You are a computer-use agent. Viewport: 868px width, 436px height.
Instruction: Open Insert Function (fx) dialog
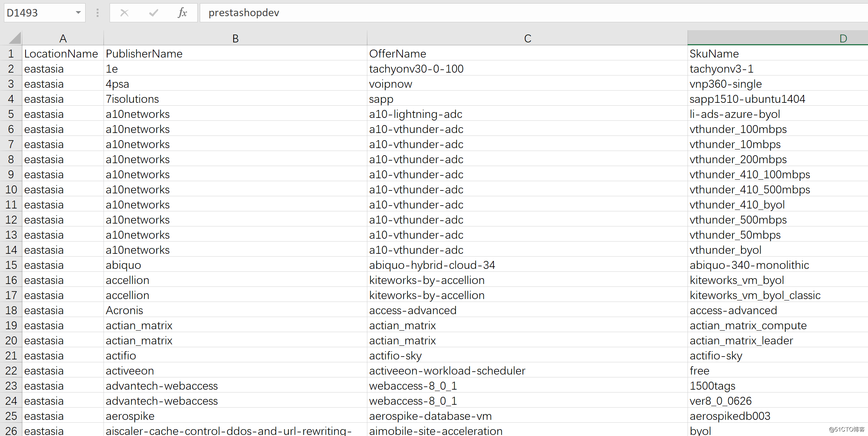(x=183, y=13)
